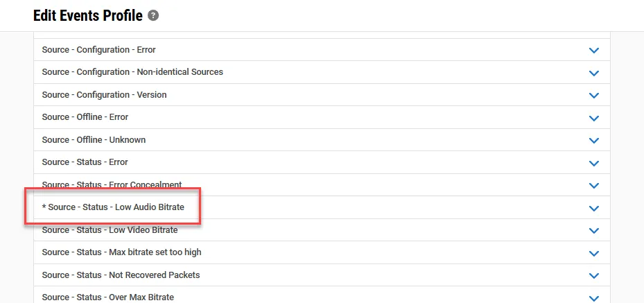Expand Source - Configuration - Non-identical Sources chevron
The width and height of the screenshot is (644, 303).
[594, 73]
